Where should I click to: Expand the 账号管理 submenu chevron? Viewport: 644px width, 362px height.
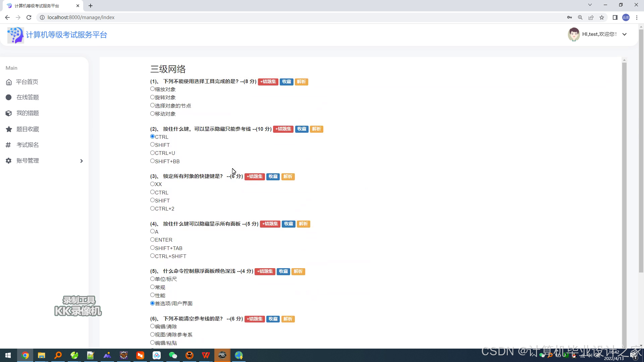tap(81, 161)
